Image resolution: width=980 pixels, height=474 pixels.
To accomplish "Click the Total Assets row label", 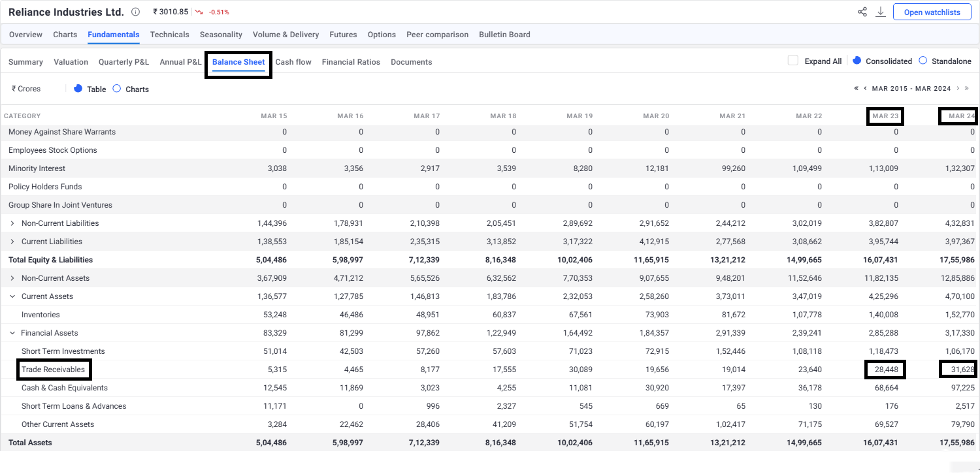I will pos(30,443).
